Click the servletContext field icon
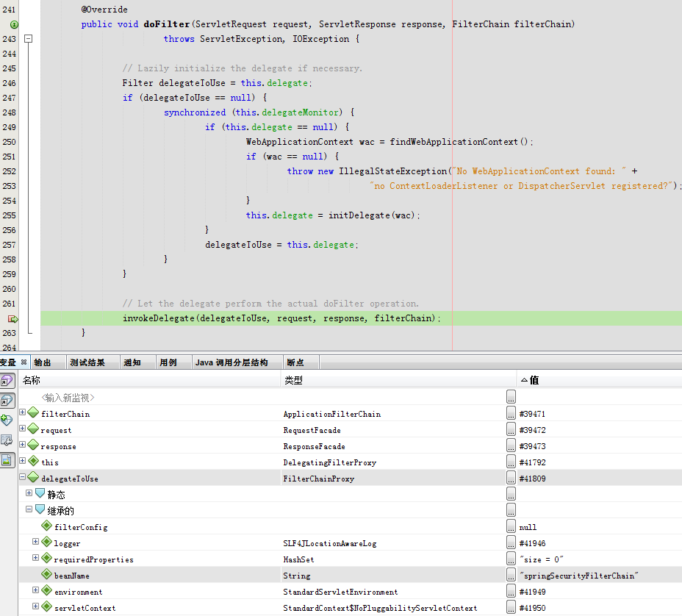 (x=46, y=606)
